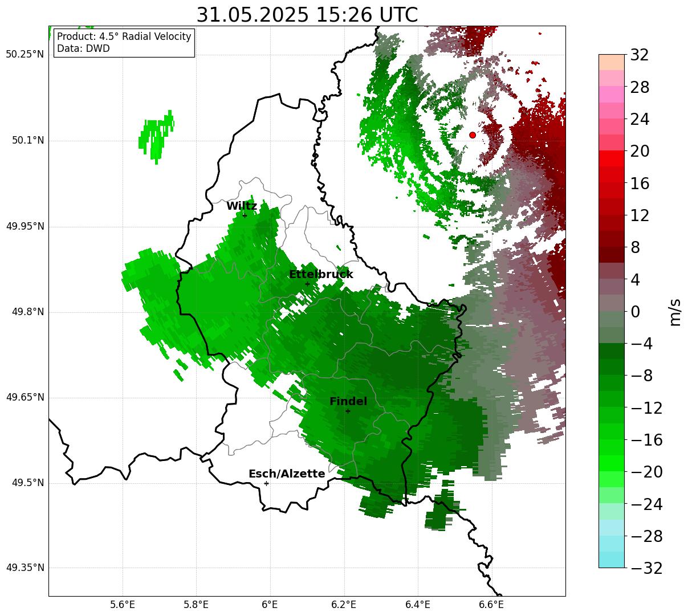
Task: Click the 6°E longitude label
Action: [x=270, y=605]
